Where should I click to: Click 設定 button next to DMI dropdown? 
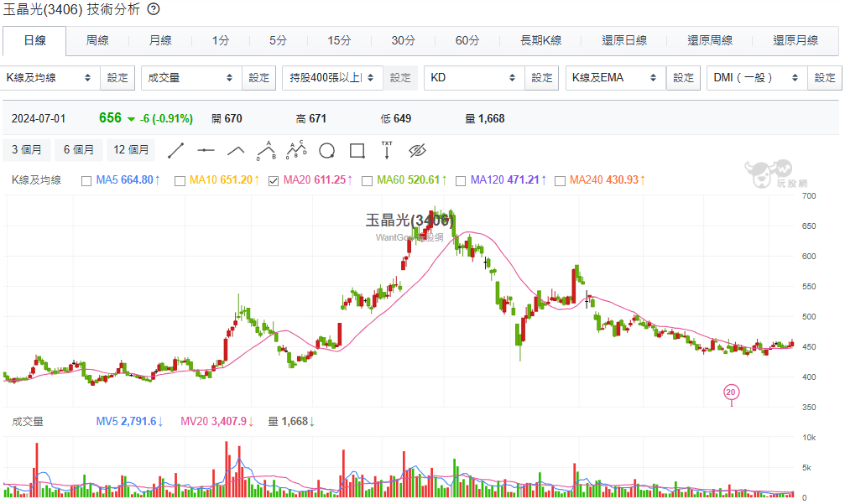(x=825, y=78)
